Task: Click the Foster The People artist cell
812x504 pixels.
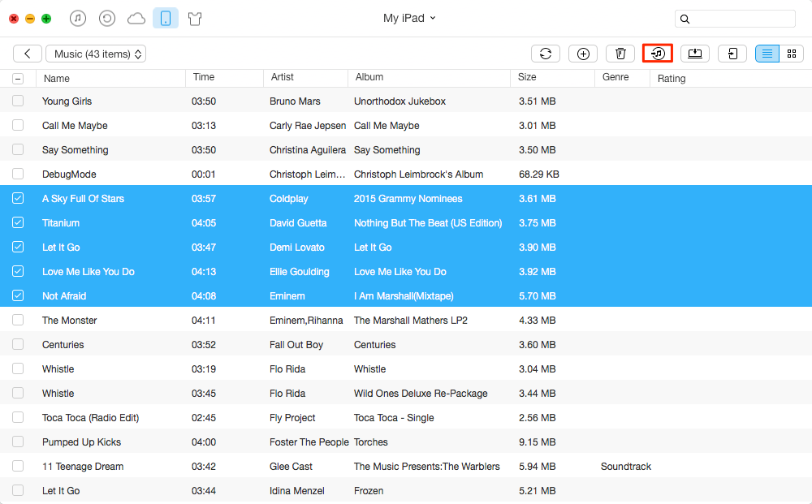Action: [x=309, y=442]
